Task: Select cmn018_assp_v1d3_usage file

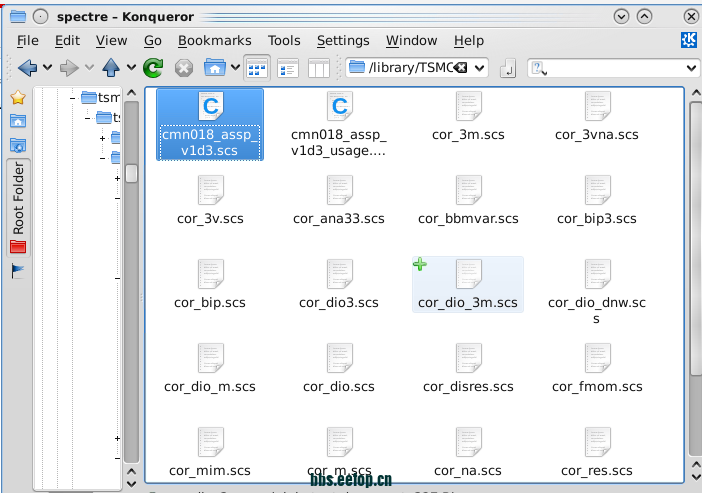Action: pyautogui.click(x=339, y=124)
